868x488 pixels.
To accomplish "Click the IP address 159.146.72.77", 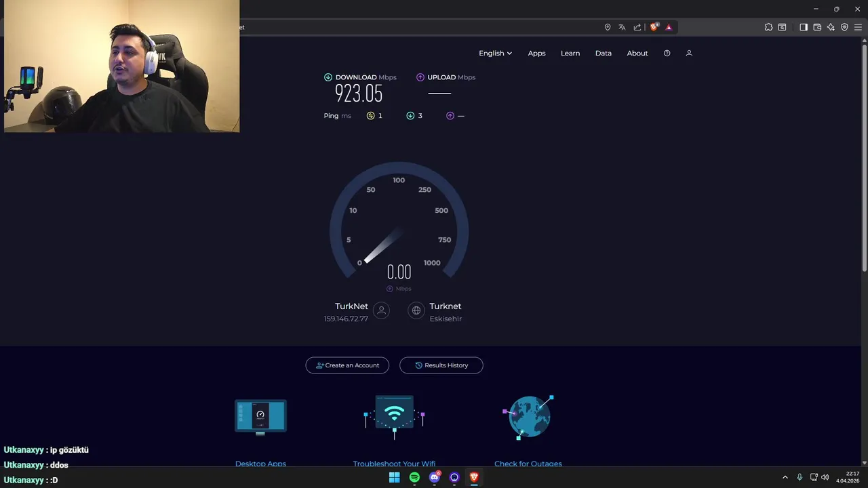I will (x=346, y=319).
